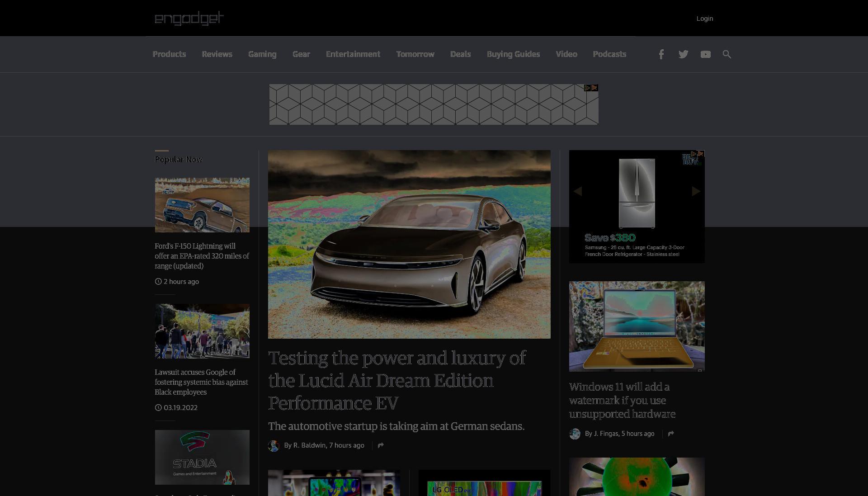Click the Ford F-150 truck thumbnail
Screen dimensions: 868x496
tap(202, 205)
